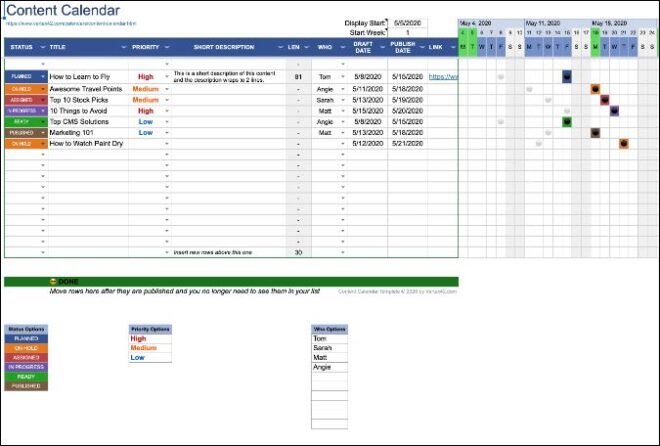This screenshot has width=660, height=446.
Task: Select Low in the Priority Options list
Action: 150,358
